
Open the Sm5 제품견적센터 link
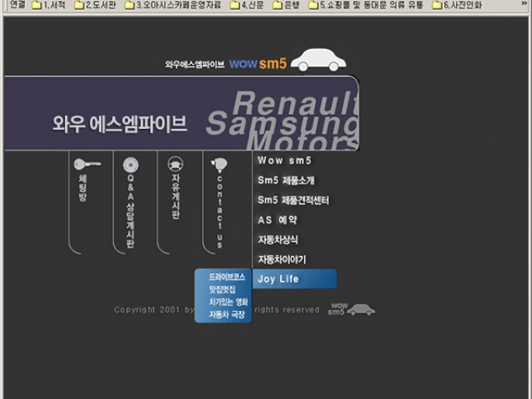point(293,200)
